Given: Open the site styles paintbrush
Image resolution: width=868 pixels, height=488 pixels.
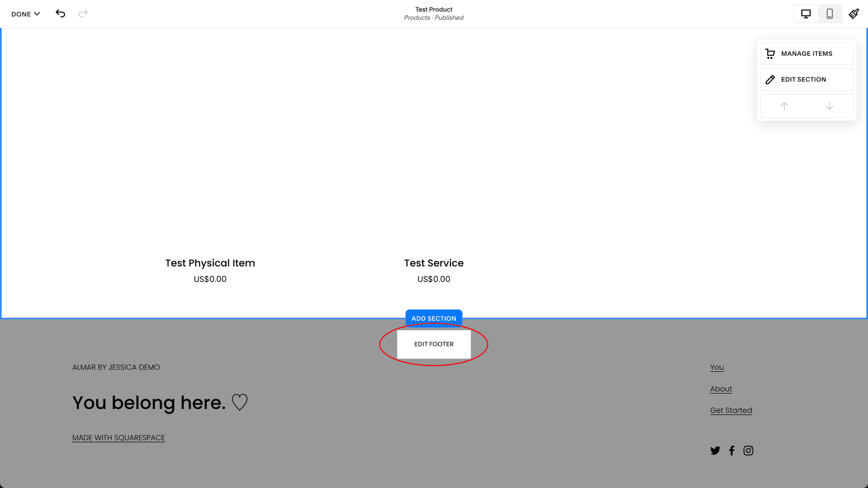Looking at the screenshot, I should [x=854, y=14].
